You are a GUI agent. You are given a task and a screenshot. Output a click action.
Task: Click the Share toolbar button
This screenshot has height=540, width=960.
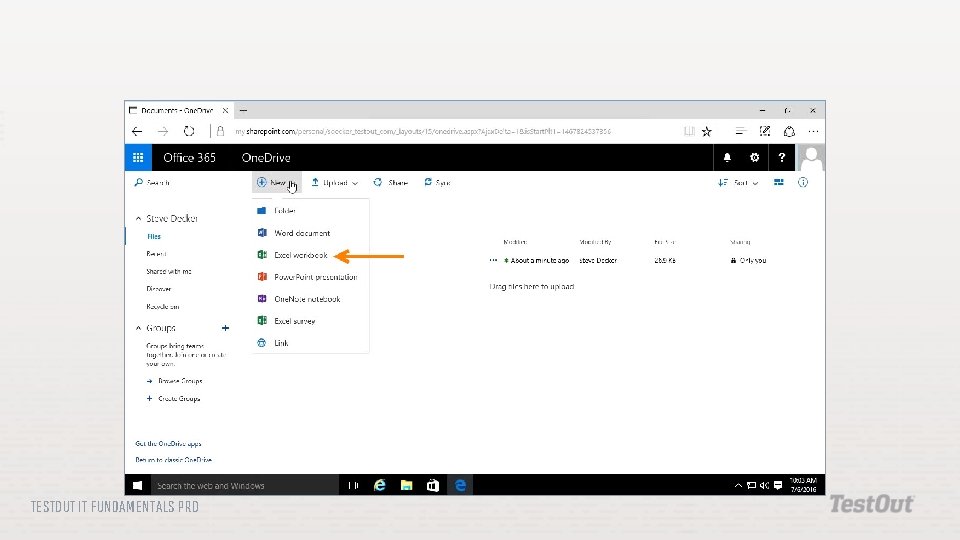[391, 182]
